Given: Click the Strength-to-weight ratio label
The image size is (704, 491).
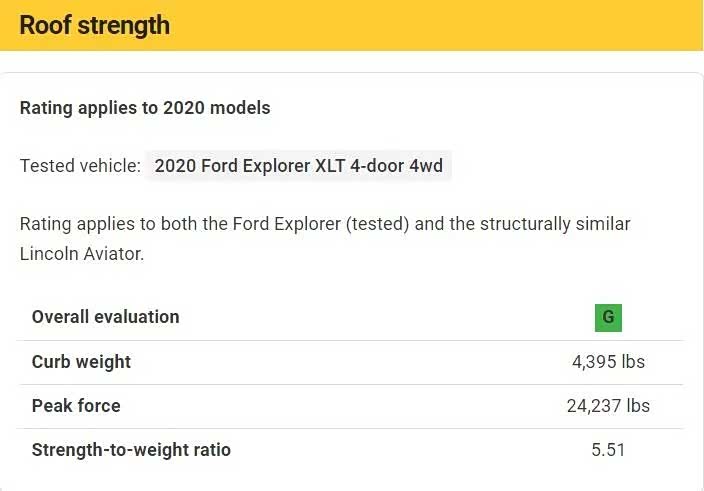Looking at the screenshot, I should tap(131, 450).
